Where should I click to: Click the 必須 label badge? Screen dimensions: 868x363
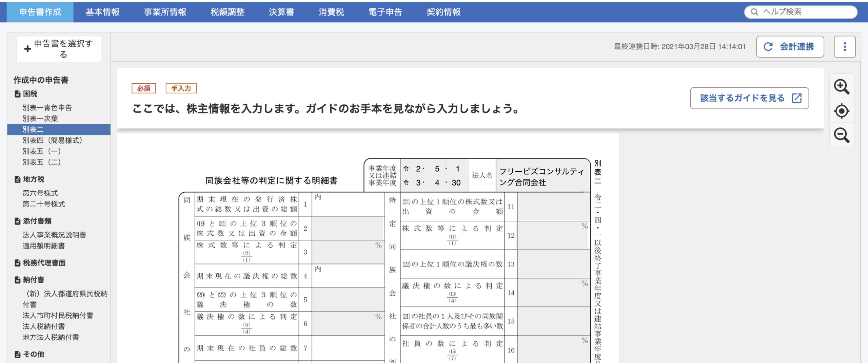(x=144, y=88)
